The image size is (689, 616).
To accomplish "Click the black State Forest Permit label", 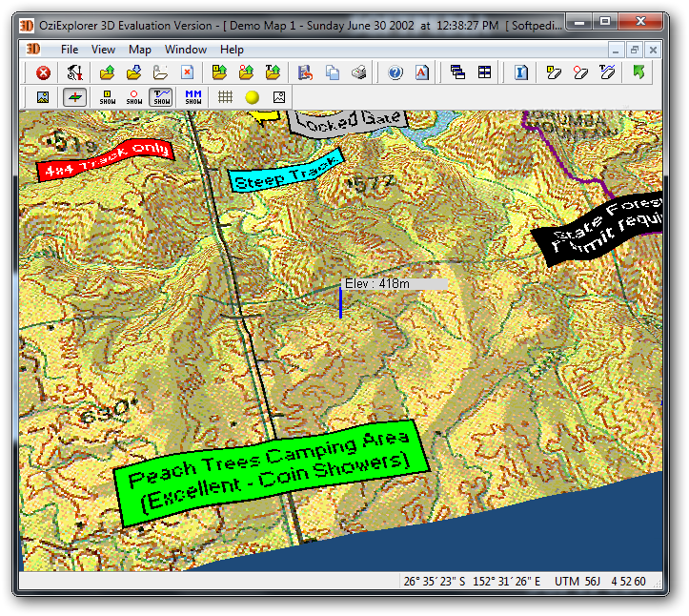I will (599, 228).
